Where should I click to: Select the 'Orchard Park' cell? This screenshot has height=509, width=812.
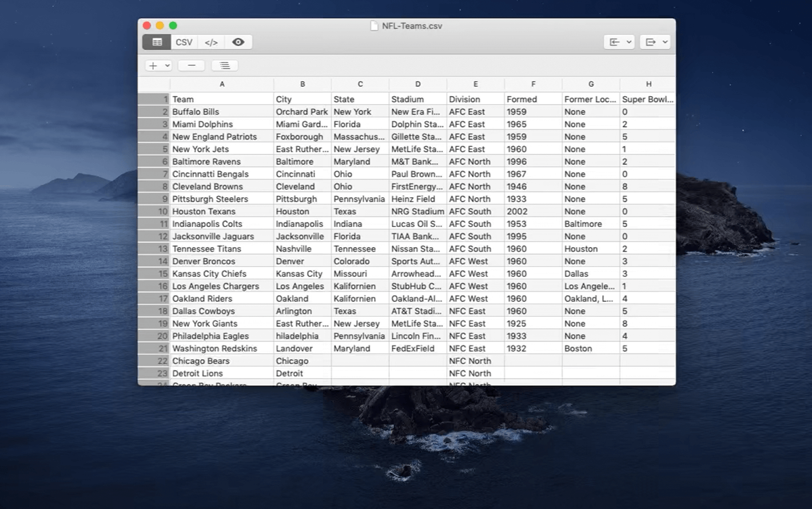302,112
